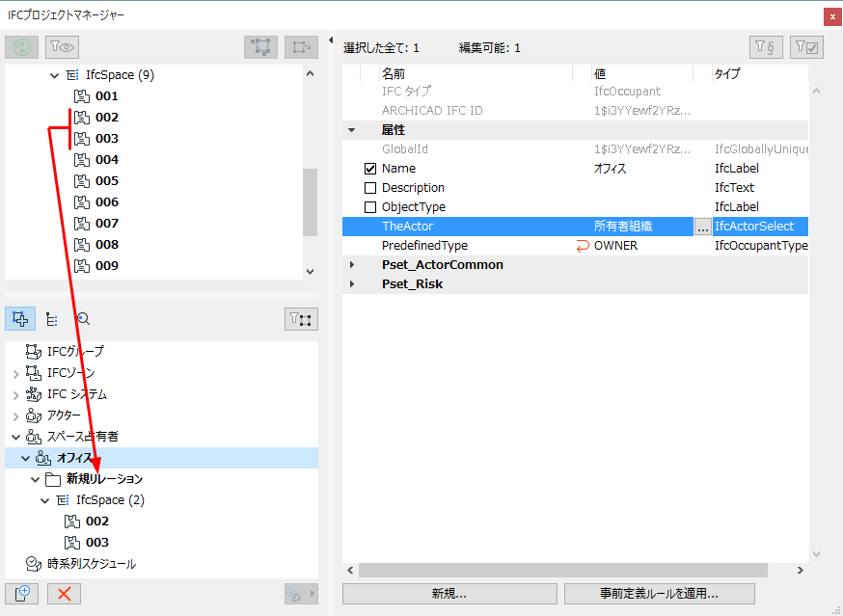This screenshot has height=616, width=843.
Task: Select the assignment view icon in lower toolbar
Action: point(20,319)
